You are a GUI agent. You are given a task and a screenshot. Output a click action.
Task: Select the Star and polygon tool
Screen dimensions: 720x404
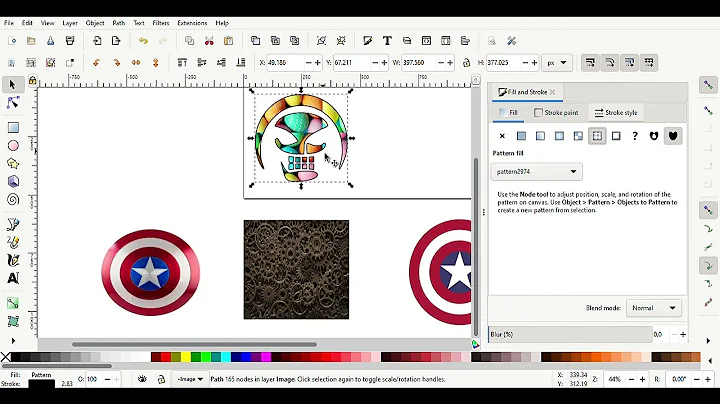tap(13, 163)
